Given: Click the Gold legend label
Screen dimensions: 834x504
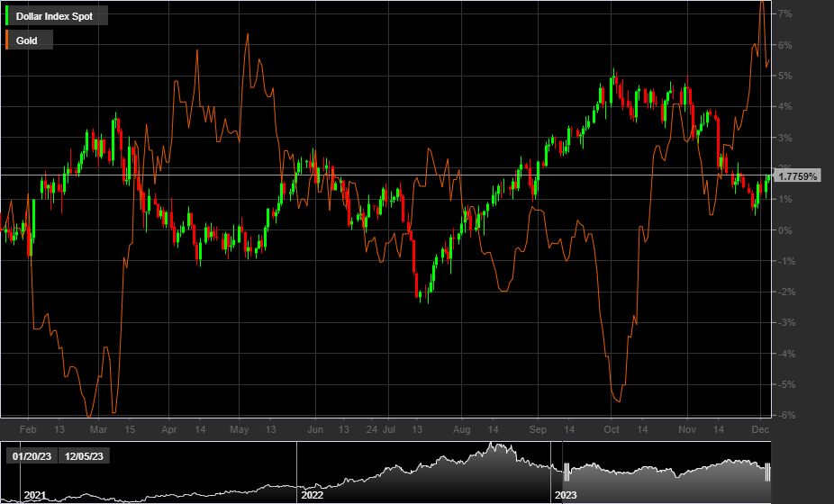Looking at the screenshot, I should [27, 40].
